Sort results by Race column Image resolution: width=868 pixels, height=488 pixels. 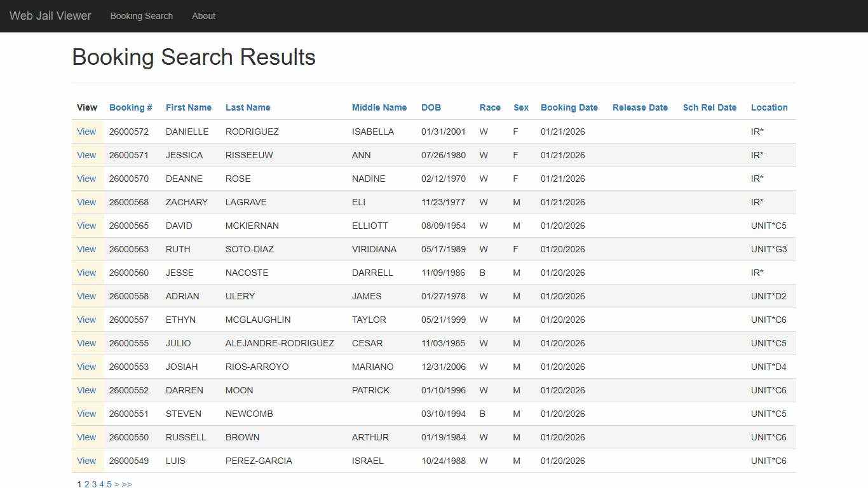[490, 107]
